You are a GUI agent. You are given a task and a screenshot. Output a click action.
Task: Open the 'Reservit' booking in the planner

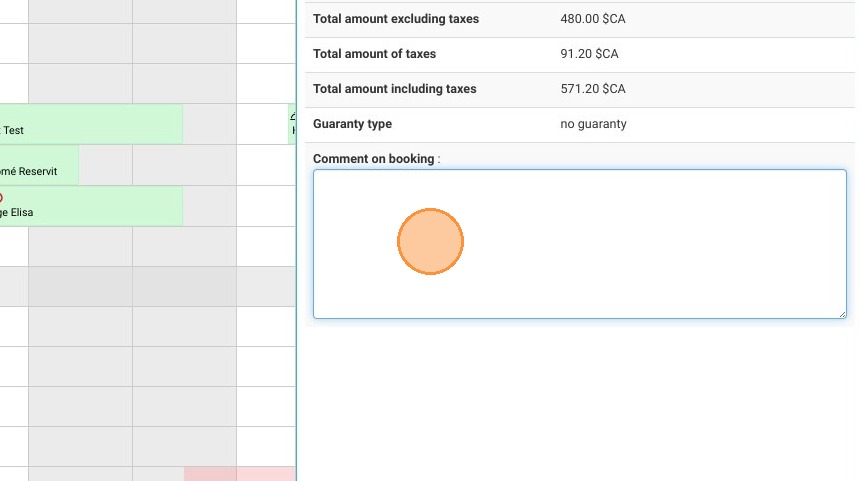pyautogui.click(x=39, y=165)
